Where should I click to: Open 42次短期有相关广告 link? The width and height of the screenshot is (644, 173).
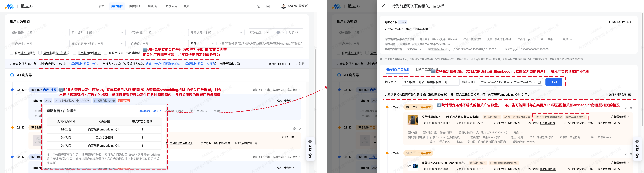82,64
